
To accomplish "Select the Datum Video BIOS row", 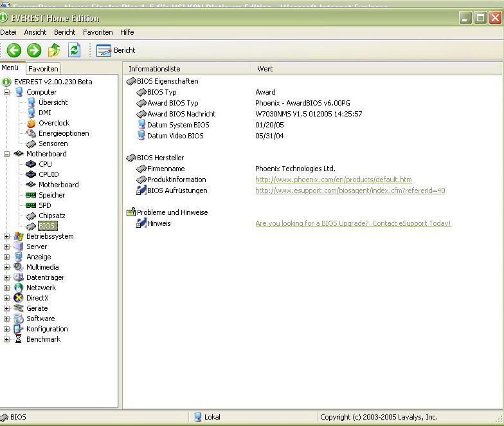I will 211,136.
